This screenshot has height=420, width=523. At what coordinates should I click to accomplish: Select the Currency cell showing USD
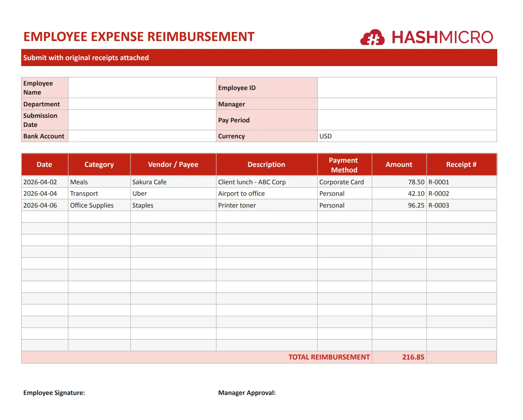(407, 136)
